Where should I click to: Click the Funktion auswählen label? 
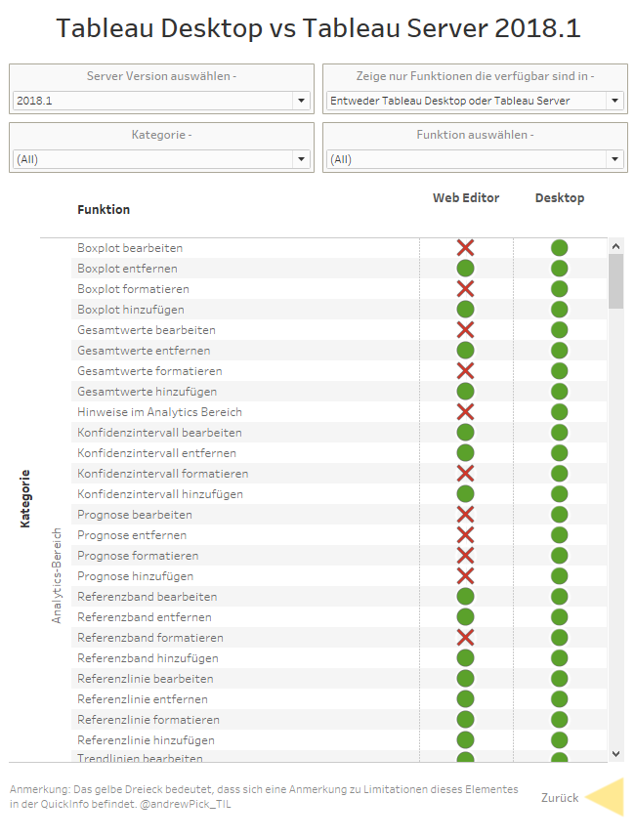475,135
